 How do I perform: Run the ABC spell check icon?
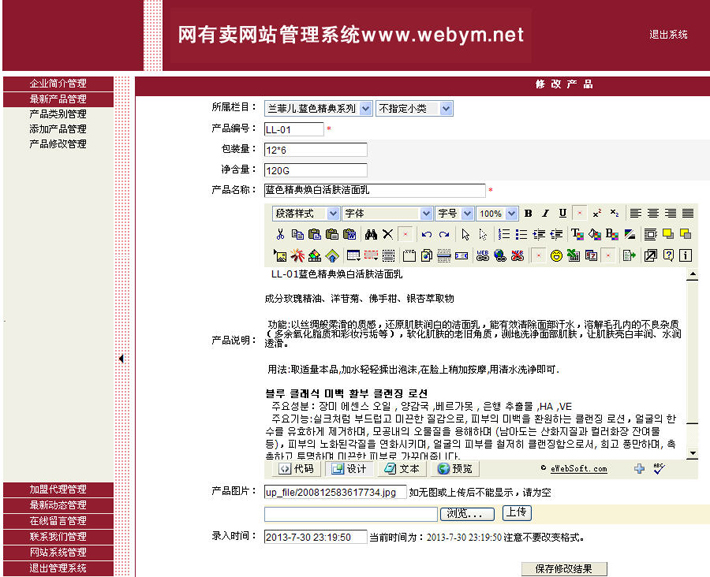pos(659,469)
